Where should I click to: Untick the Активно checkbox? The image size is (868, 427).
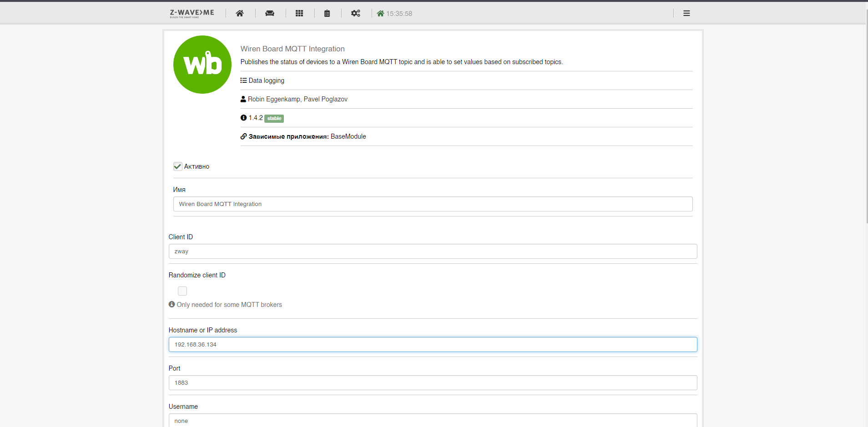coord(177,166)
